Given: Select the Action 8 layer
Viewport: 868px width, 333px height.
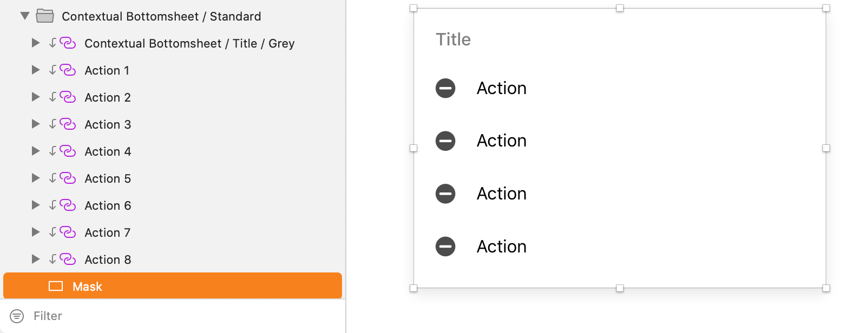Looking at the screenshot, I should [108, 259].
